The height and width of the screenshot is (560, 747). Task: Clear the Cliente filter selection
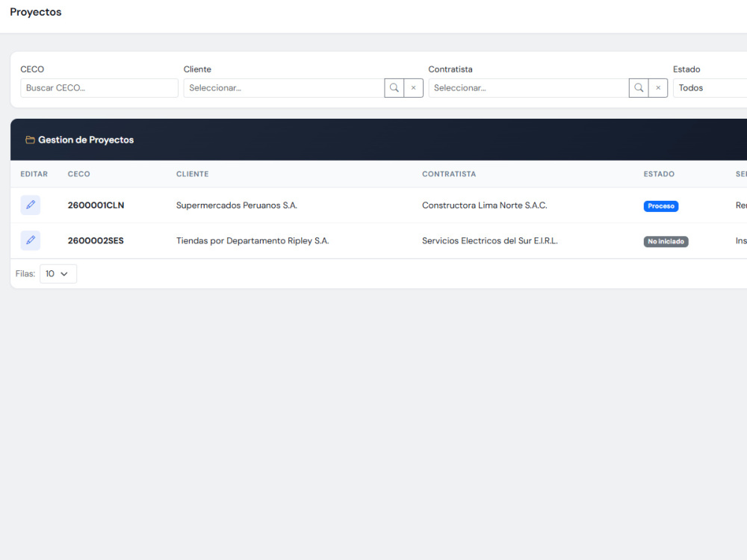click(x=414, y=88)
